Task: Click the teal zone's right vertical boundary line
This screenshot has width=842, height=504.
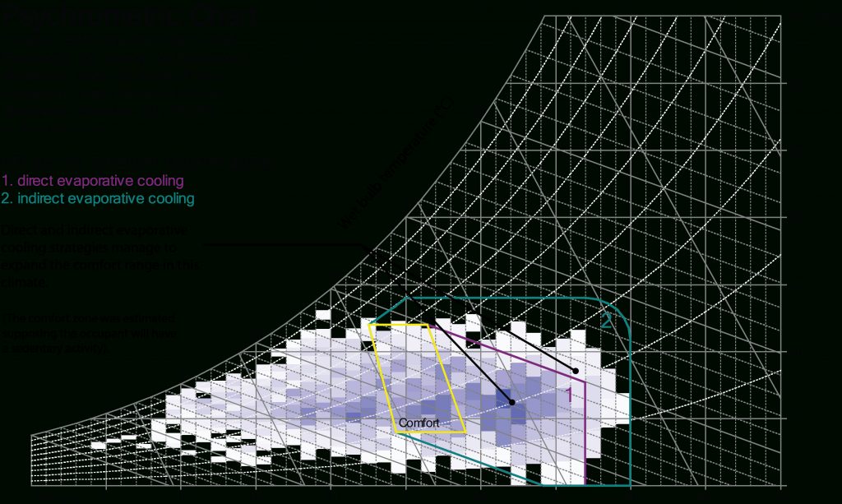Action: [x=631, y=411]
